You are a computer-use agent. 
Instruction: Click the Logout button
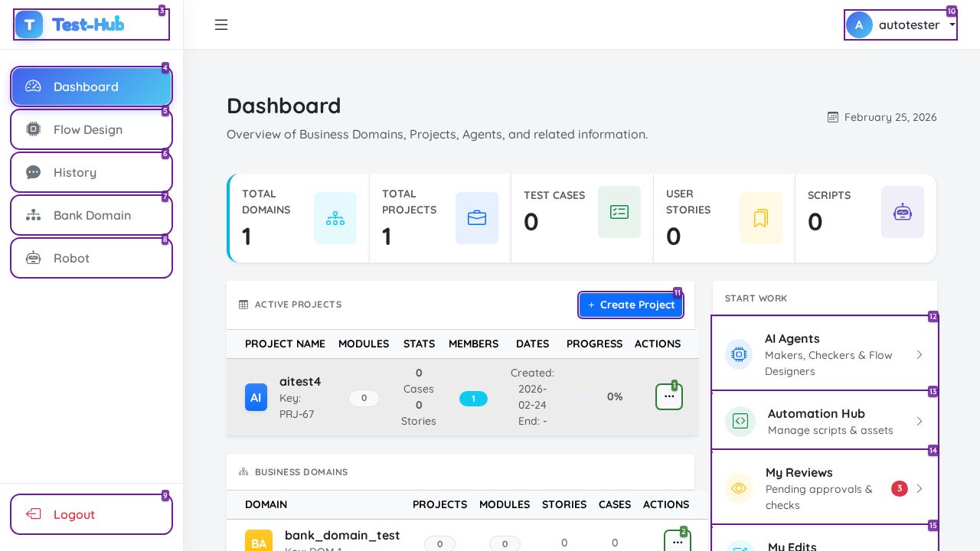point(91,514)
